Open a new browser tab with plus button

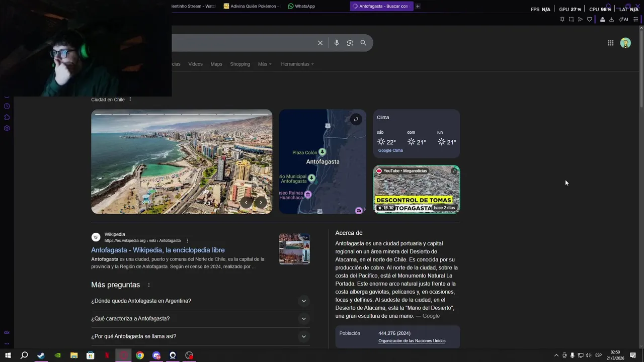click(x=418, y=6)
